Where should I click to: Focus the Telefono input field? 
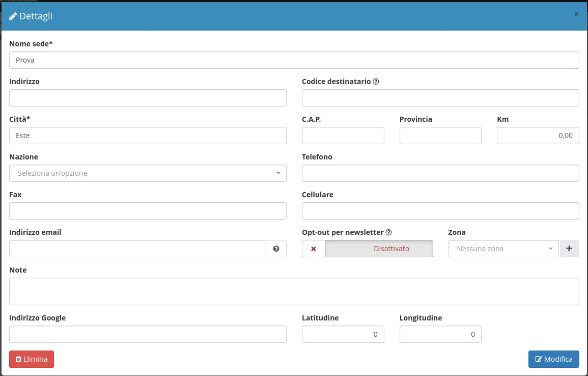click(x=440, y=173)
